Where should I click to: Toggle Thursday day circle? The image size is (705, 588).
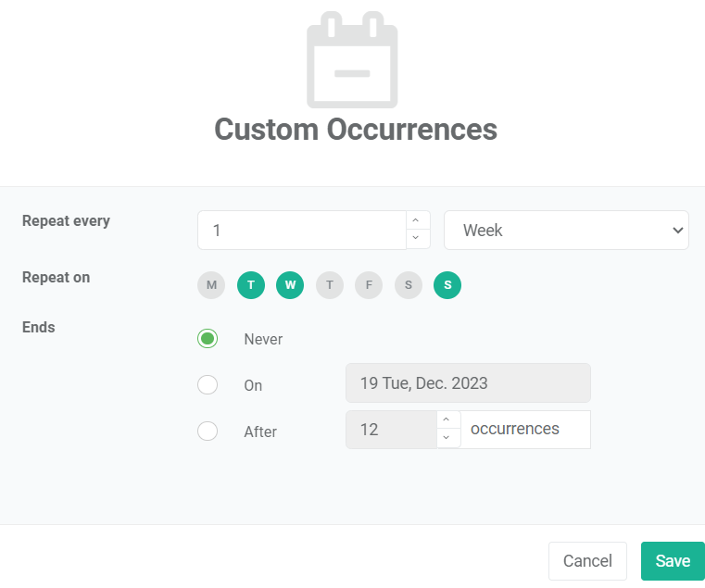pyautogui.click(x=330, y=285)
